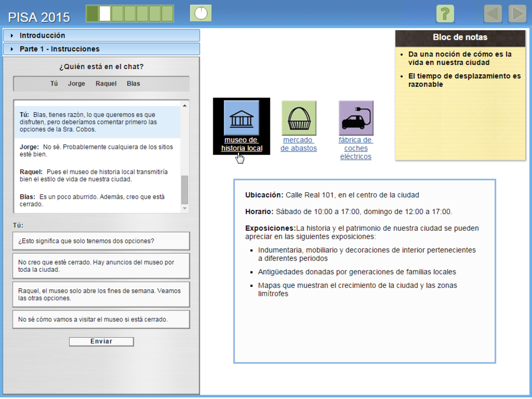Screen dimensions: 532x399
Task: Click the next arrow navigation button
Action: coord(517,13)
